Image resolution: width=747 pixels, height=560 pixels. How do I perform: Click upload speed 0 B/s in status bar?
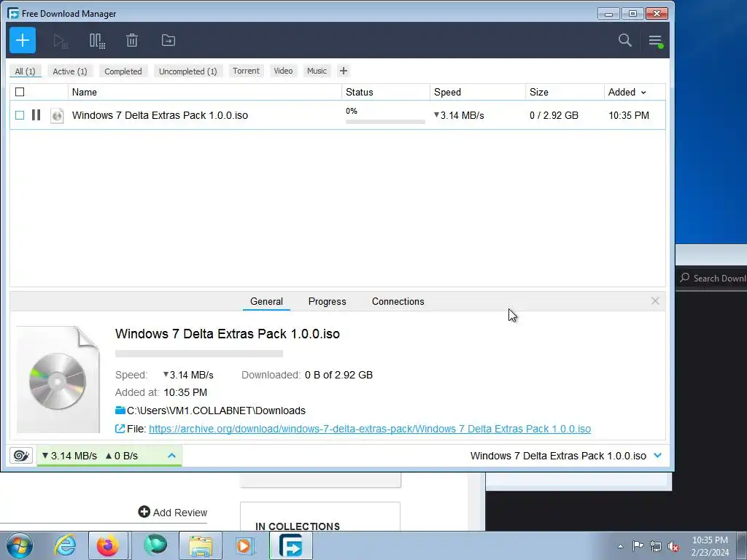pos(122,456)
